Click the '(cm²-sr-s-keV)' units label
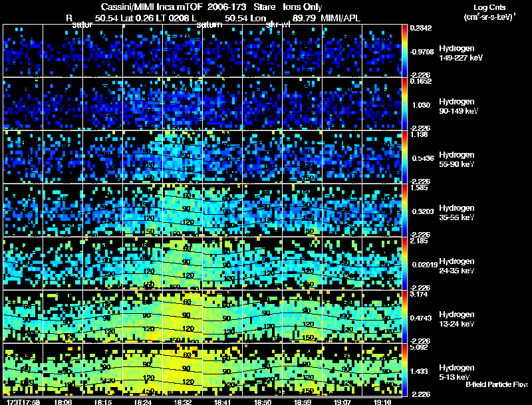 click(x=489, y=17)
